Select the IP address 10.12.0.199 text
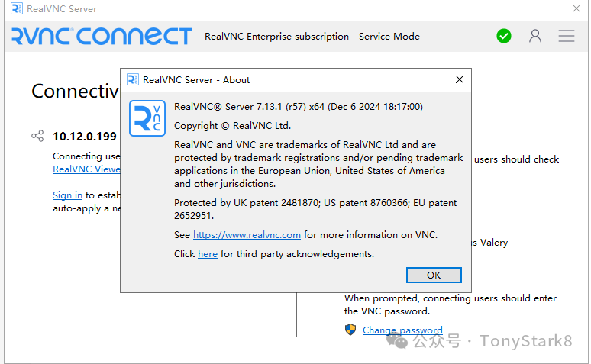The image size is (591, 364). pyautogui.click(x=85, y=137)
